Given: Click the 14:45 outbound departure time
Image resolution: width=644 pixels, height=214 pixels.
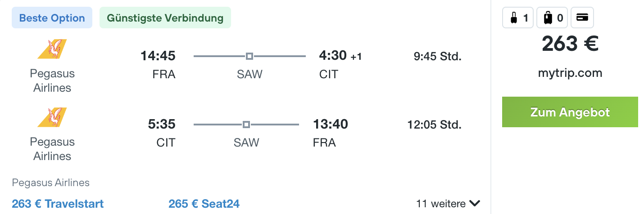Looking at the screenshot, I should coord(158,56).
